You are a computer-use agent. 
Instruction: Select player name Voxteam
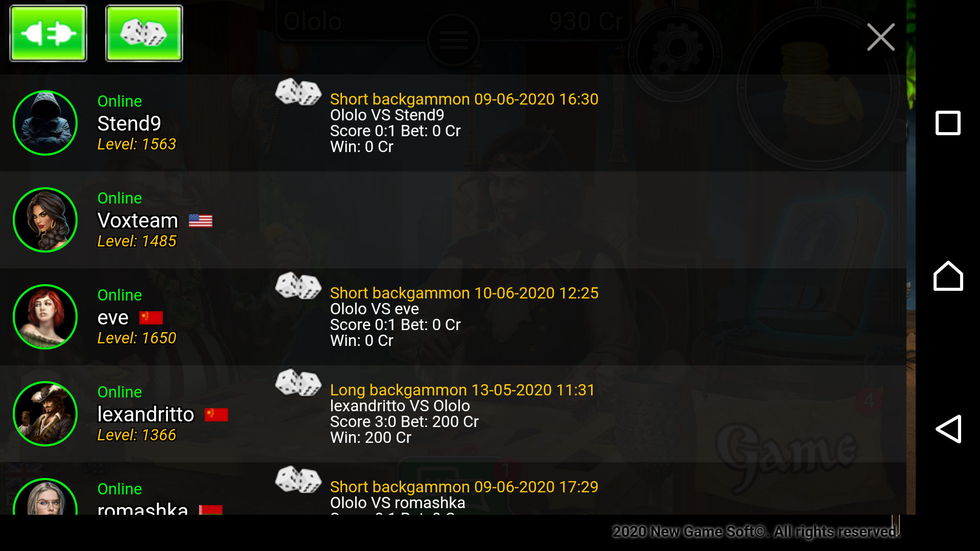(138, 220)
